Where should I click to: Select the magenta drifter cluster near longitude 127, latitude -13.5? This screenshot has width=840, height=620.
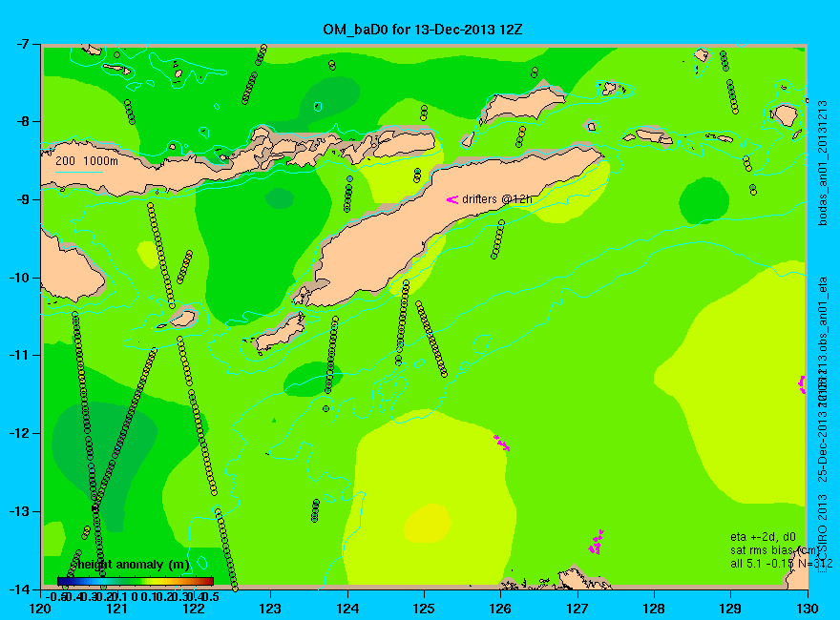(x=597, y=542)
